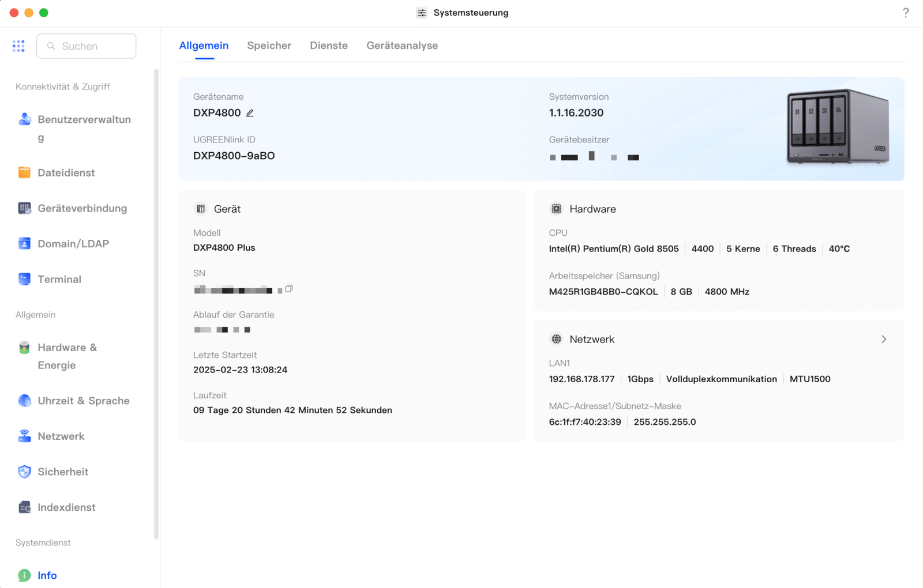
Task: Switch to the Speicher tab
Action: tap(269, 45)
